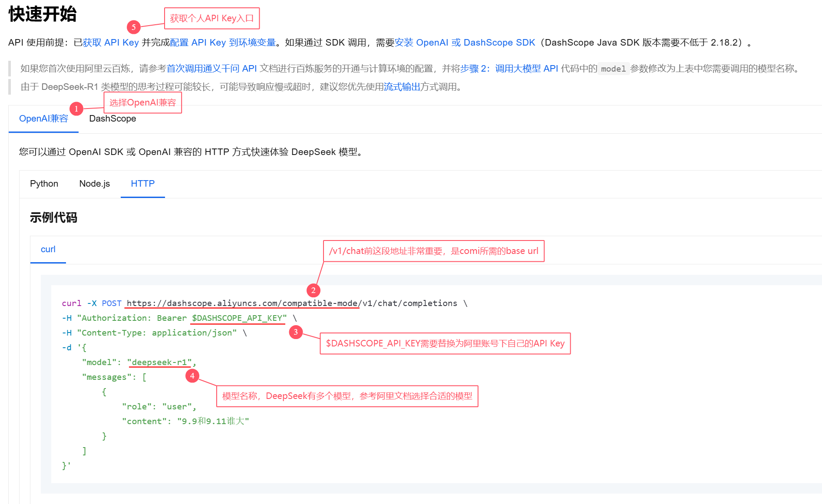The height and width of the screenshot is (504, 822).
Task: Open the 流式输出 link
Action: coord(402,87)
